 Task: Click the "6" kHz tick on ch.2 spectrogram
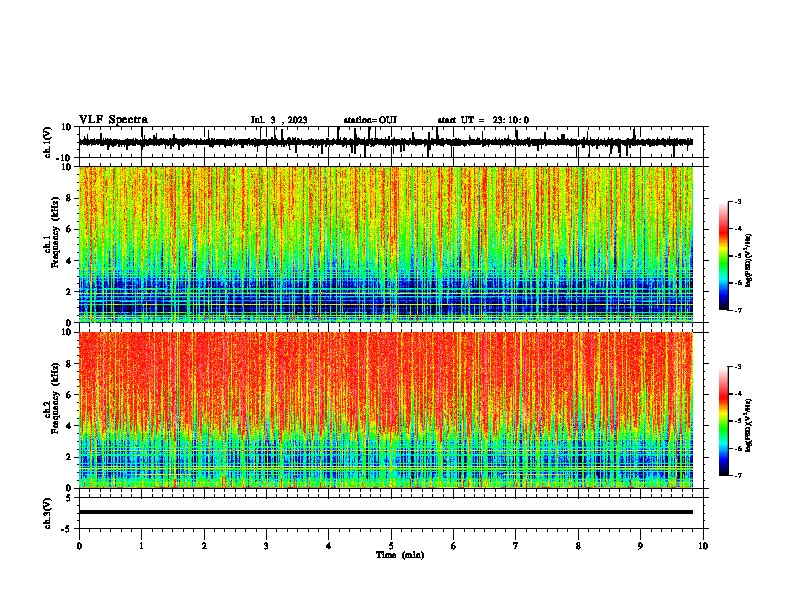point(69,395)
